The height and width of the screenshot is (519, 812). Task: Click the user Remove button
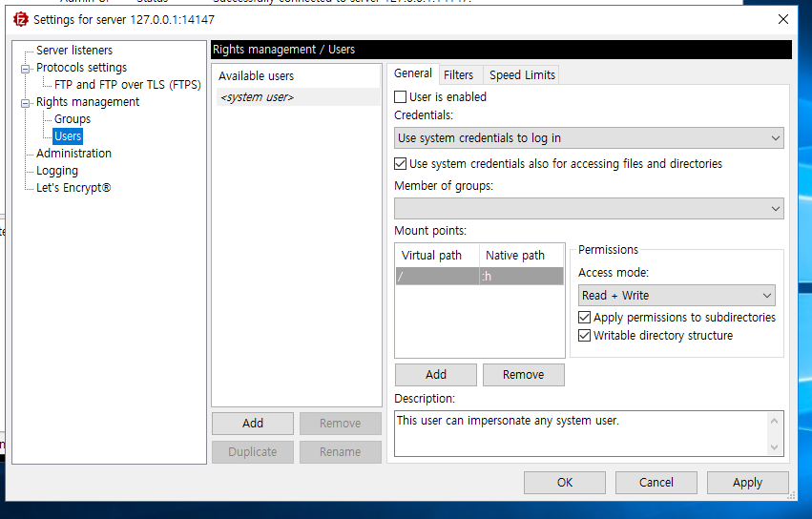tap(341, 424)
